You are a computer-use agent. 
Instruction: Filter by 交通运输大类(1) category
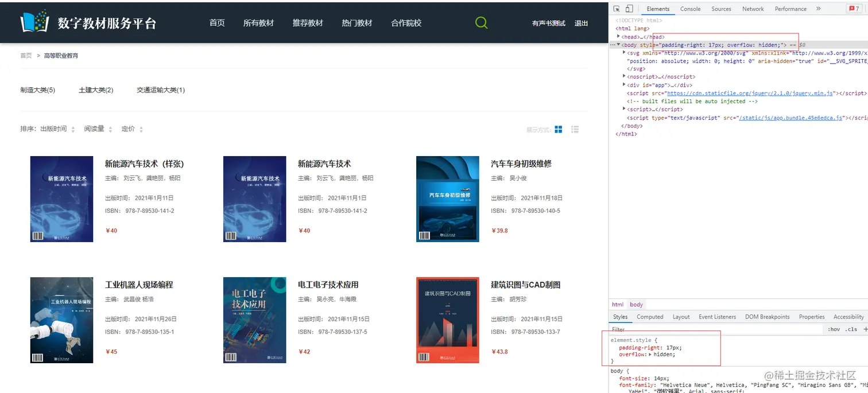[161, 90]
